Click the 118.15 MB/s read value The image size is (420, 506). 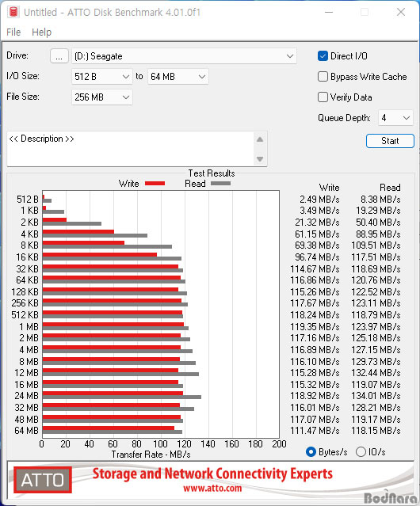pos(376,431)
